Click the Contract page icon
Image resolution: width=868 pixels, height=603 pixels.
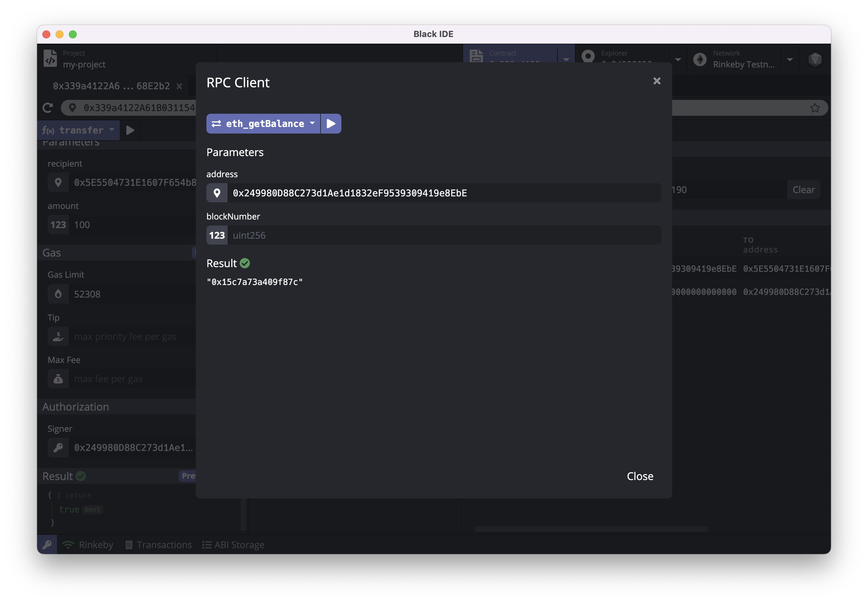[x=476, y=56]
